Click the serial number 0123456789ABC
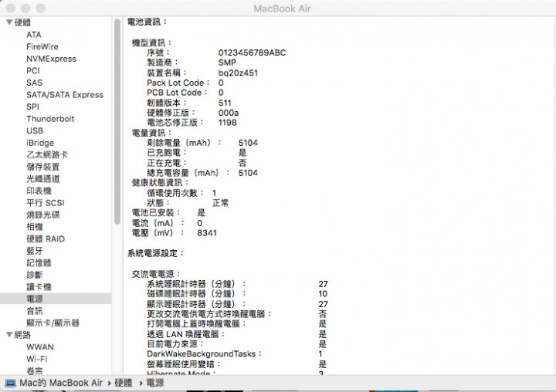556x392 pixels. click(252, 52)
